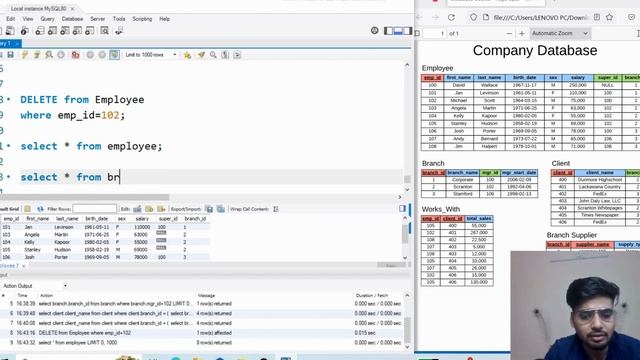Screen dimensions: 640x360
Task: Open Workbench preferences gear icon
Action: [374, 31]
